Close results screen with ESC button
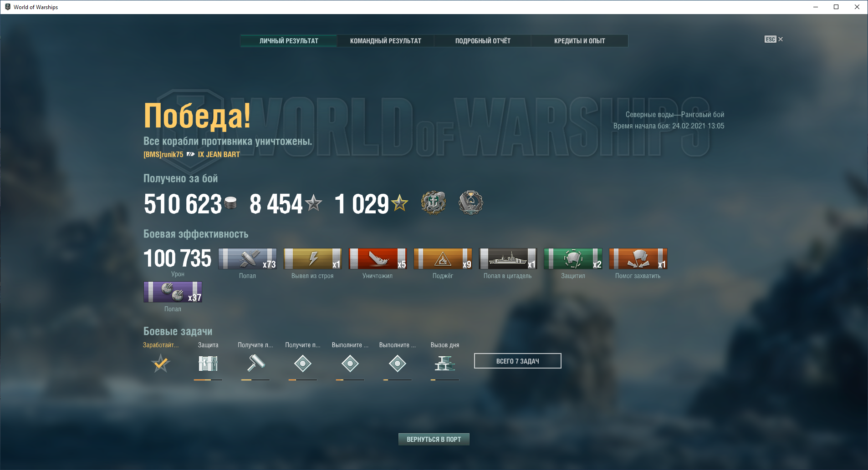Viewport: 868px width, 470px height. (773, 39)
